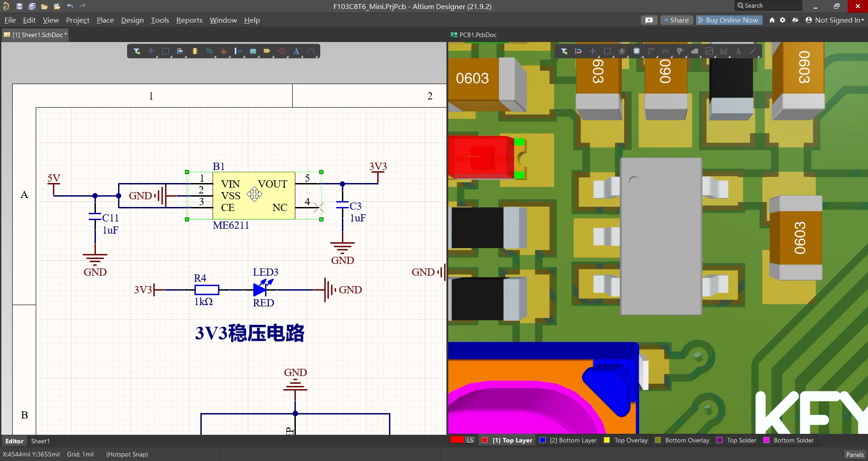
Task: Click the Save icon in title bar
Action: tap(19, 6)
